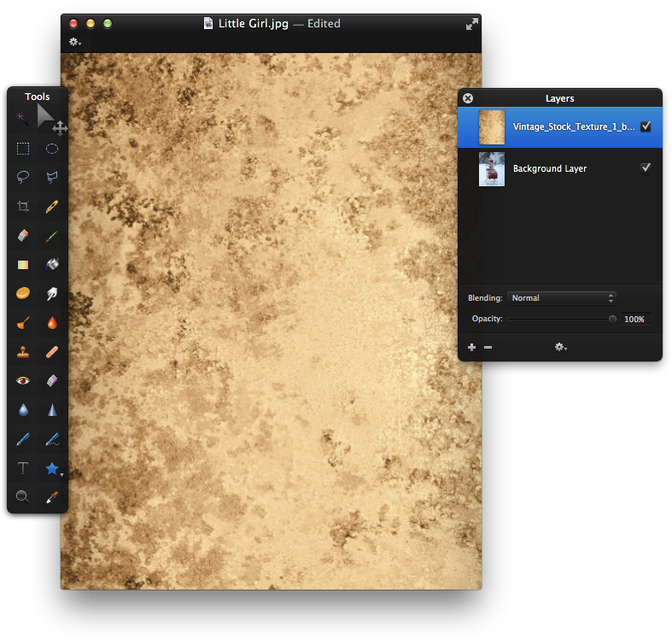Select the Background Layer thumbnail
Image resolution: width=672 pixels, height=640 pixels.
(492, 169)
